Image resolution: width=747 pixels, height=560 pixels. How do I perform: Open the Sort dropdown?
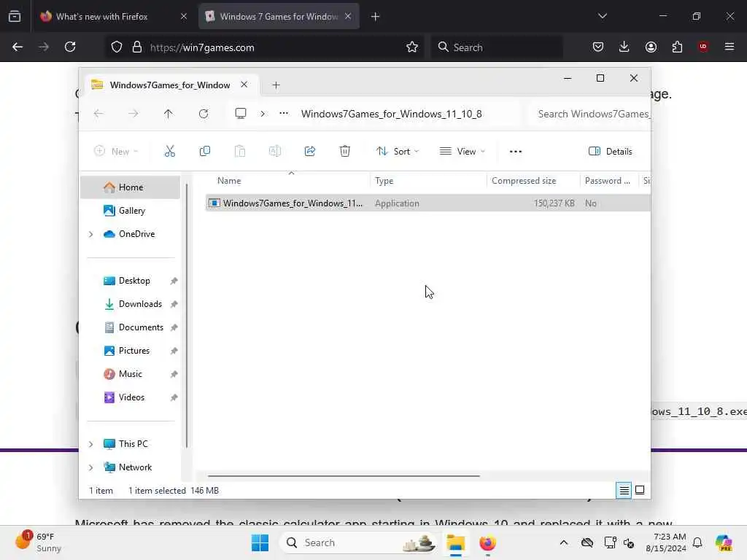click(398, 152)
